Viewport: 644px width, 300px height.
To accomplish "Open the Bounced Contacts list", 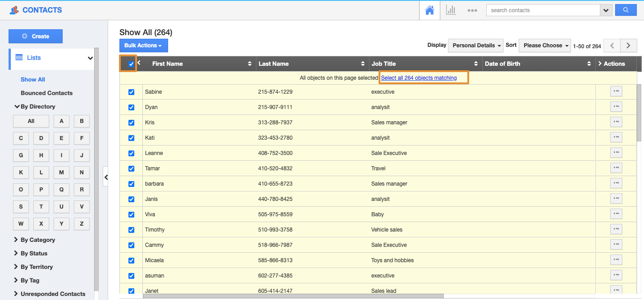I will pyautogui.click(x=46, y=93).
